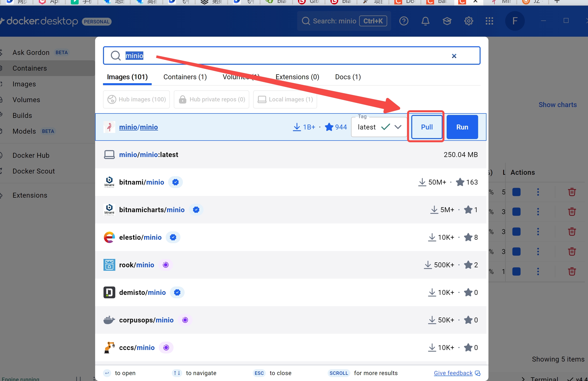Switch to the Containers (1) tab
This screenshot has height=381, width=588.
click(x=185, y=77)
